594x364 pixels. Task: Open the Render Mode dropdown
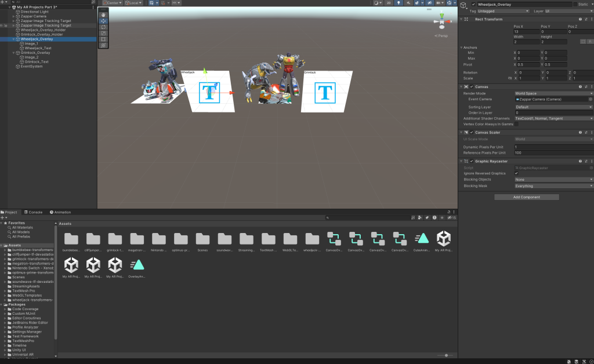pos(553,93)
